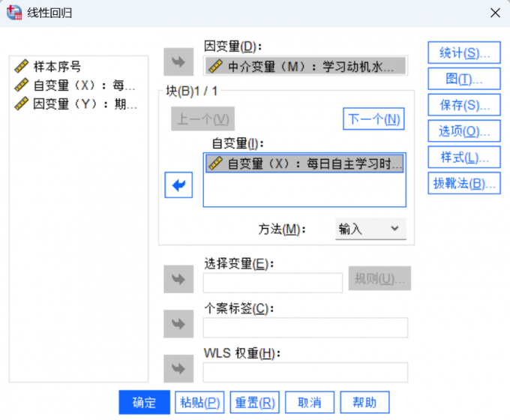Click the 取消 button
This screenshot has width=510, height=420.
click(x=309, y=402)
